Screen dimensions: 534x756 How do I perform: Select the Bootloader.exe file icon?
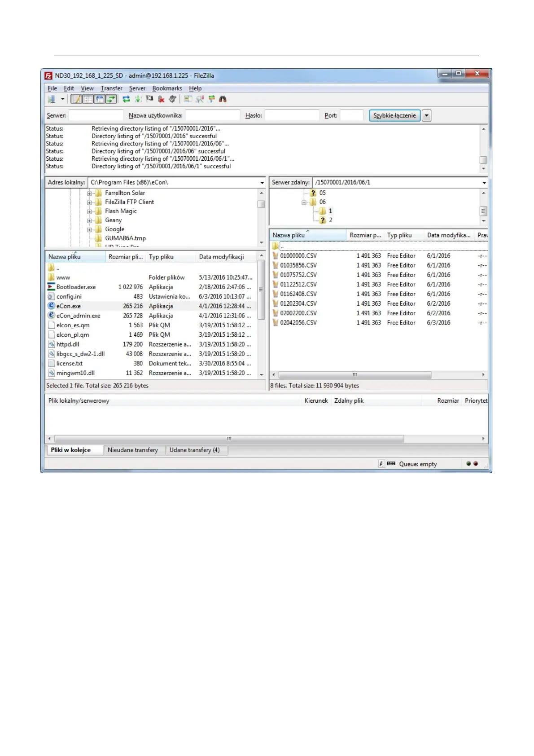(51, 287)
